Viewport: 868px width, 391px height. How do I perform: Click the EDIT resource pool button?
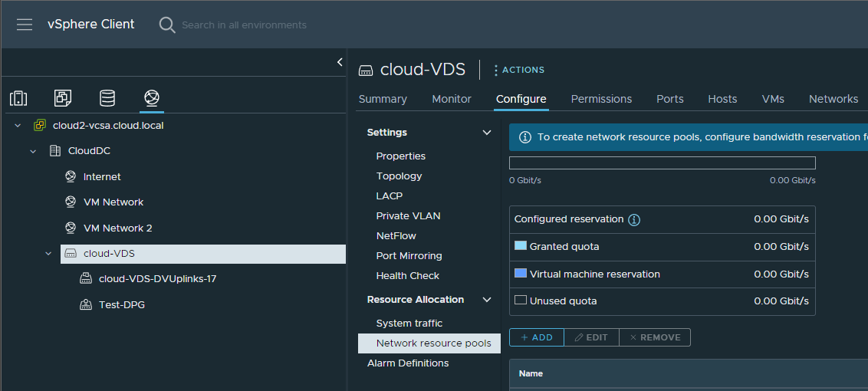[x=591, y=337]
